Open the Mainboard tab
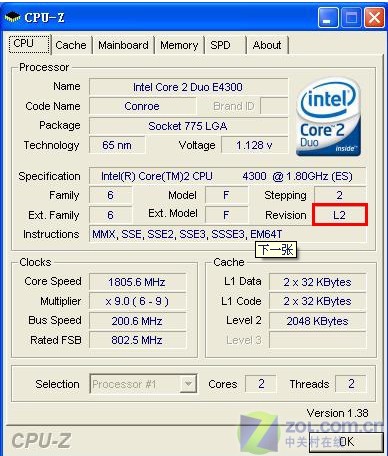Screen dimensions: 388x456 tap(123, 45)
